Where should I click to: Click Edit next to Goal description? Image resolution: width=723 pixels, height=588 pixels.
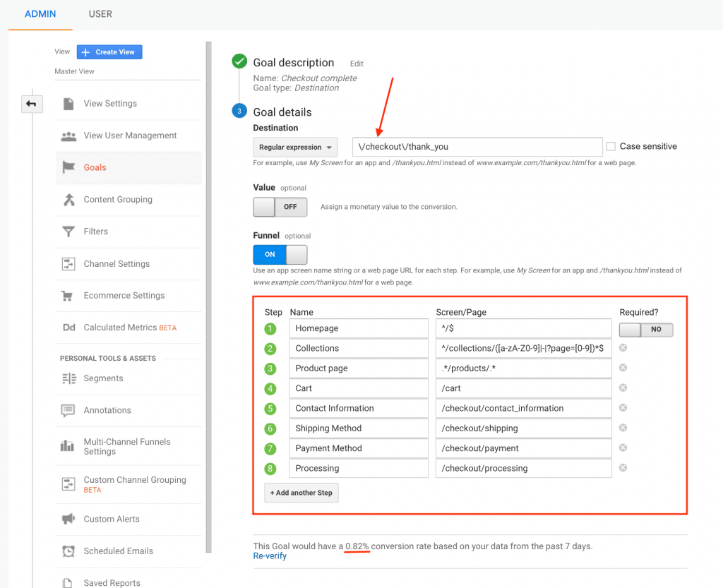point(357,64)
